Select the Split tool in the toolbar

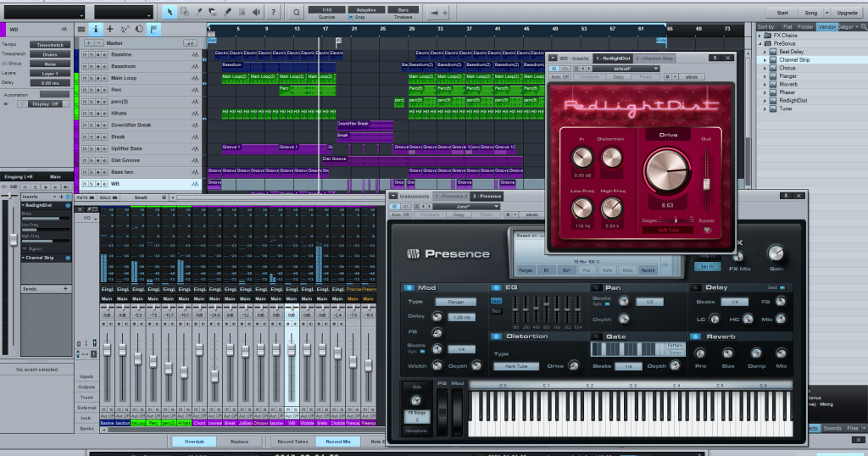tap(198, 12)
